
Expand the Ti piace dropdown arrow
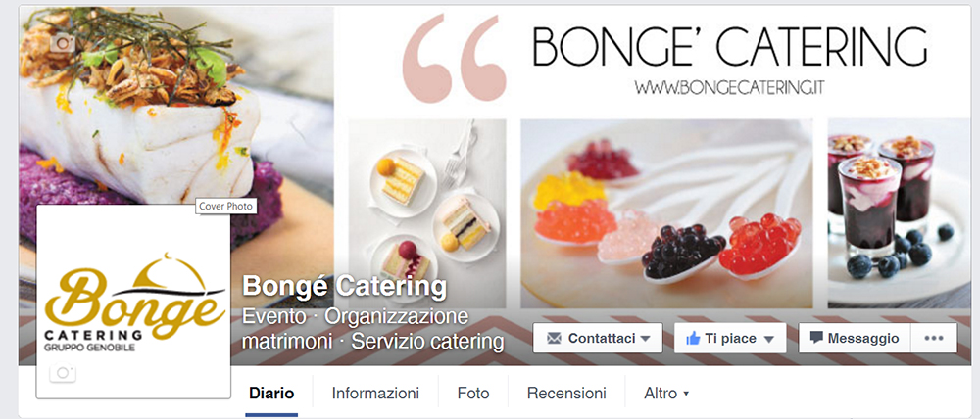pyautogui.click(x=769, y=339)
